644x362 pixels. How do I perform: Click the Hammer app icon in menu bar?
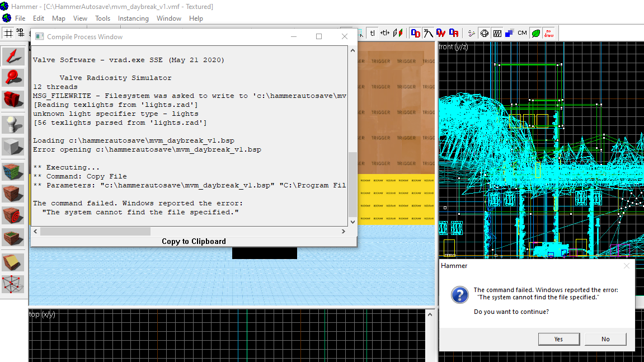[x=7, y=18]
